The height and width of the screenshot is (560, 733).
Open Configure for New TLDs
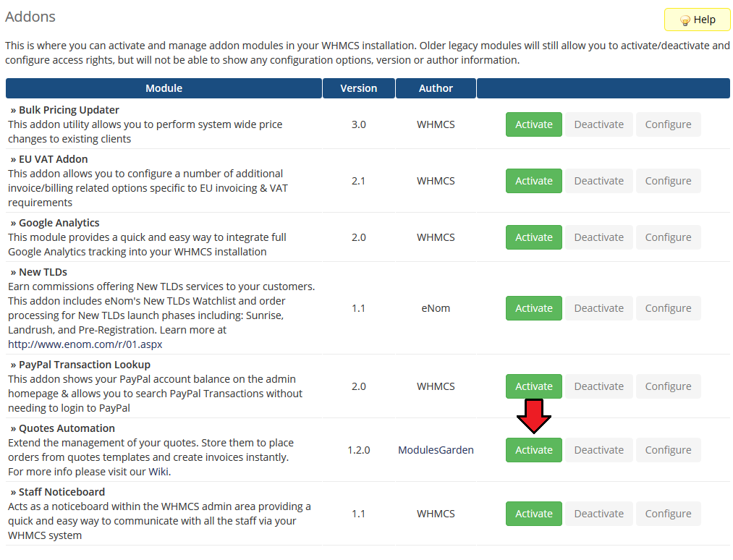click(668, 308)
